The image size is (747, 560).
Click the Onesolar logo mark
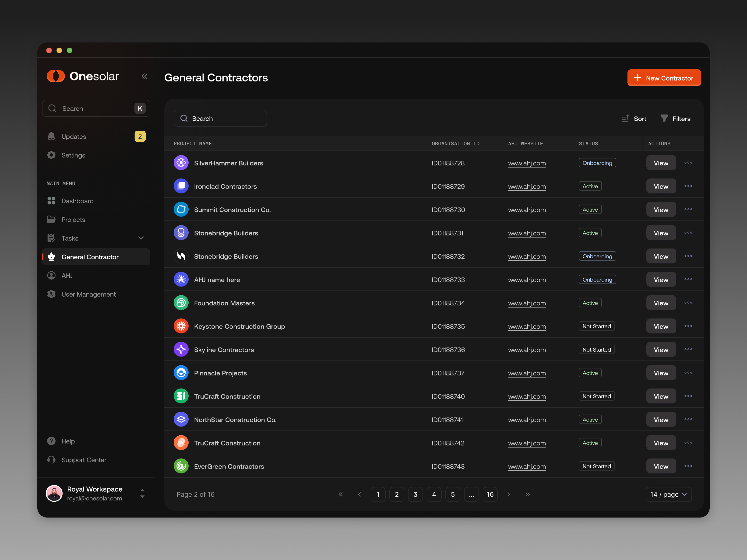click(56, 76)
